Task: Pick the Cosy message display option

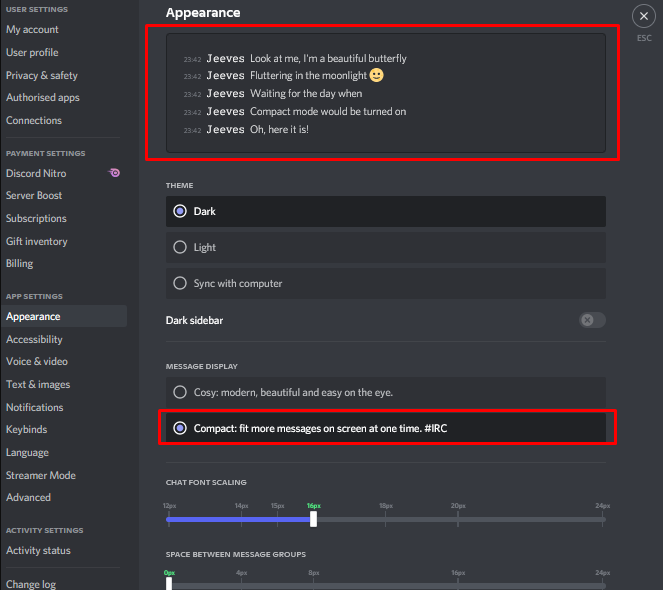Action: coord(180,392)
